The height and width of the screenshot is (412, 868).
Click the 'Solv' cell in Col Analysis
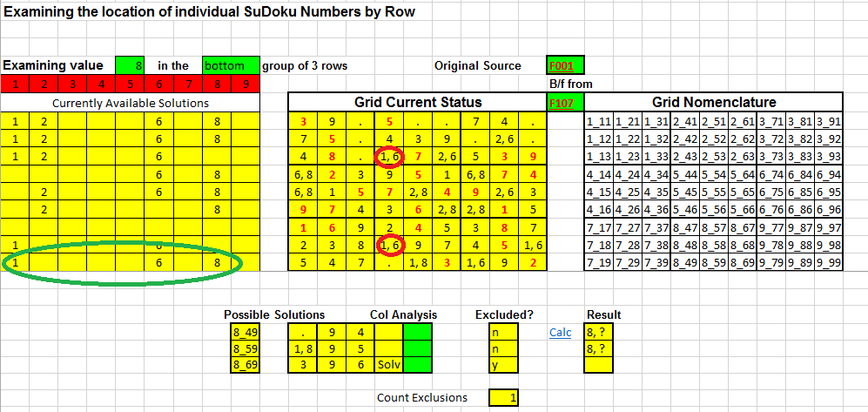[388, 365]
